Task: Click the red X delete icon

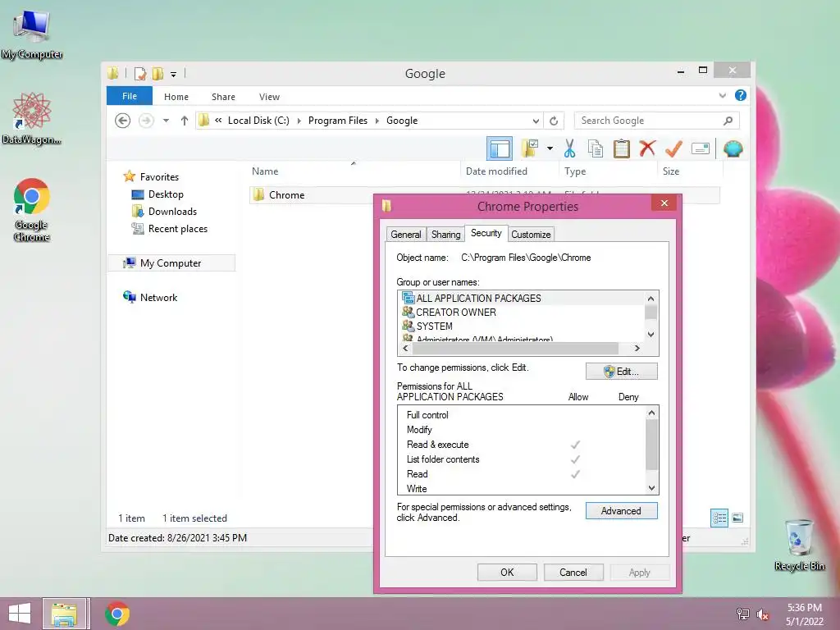Action: pos(647,148)
